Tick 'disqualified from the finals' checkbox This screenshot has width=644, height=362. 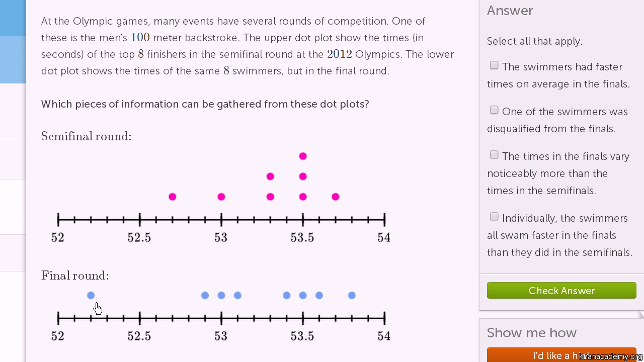(x=494, y=110)
